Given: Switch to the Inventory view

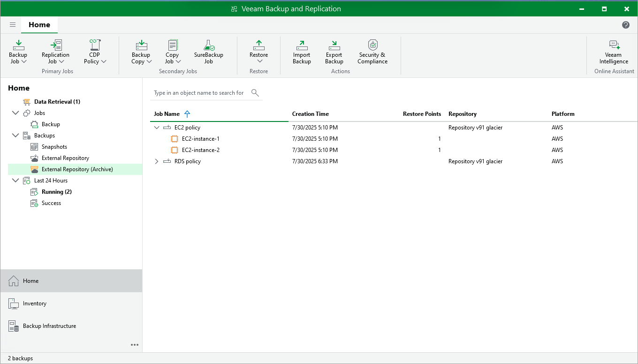Looking at the screenshot, I should point(71,303).
